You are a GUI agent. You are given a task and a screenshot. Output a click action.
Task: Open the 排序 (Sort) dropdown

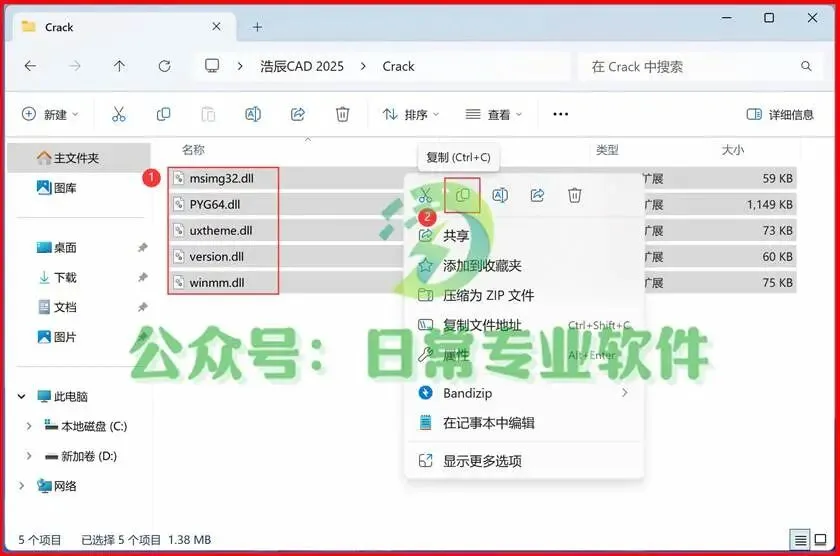pos(411,114)
